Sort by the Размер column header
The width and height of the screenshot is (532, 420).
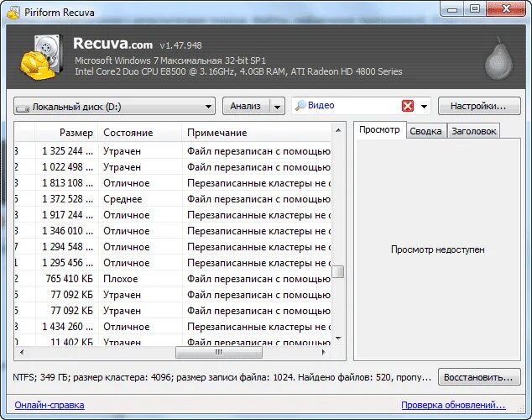pos(66,133)
